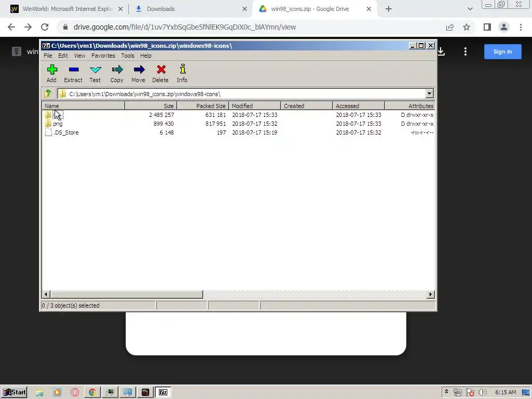This screenshot has height=399, width=532.
Task: Share this page via share icon
Action: [x=450, y=27]
